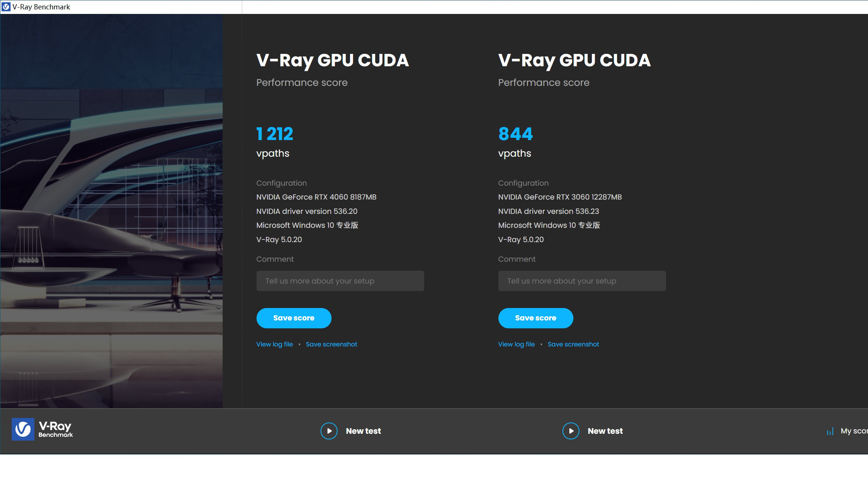Save score for the RTX 4060 result
This screenshot has height=488, width=868.
click(x=294, y=318)
